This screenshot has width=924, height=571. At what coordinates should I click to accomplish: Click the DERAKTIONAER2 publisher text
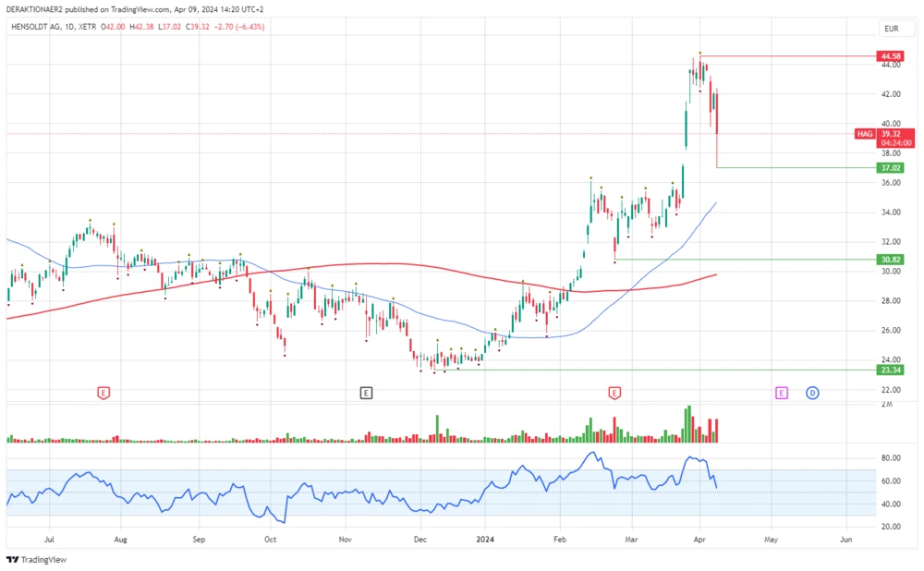point(39,10)
